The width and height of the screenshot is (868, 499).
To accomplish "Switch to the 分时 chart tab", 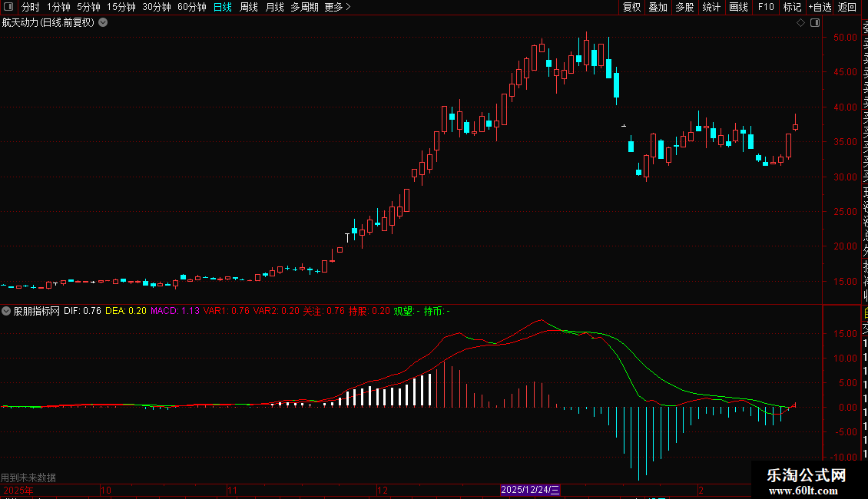I will [x=31, y=7].
